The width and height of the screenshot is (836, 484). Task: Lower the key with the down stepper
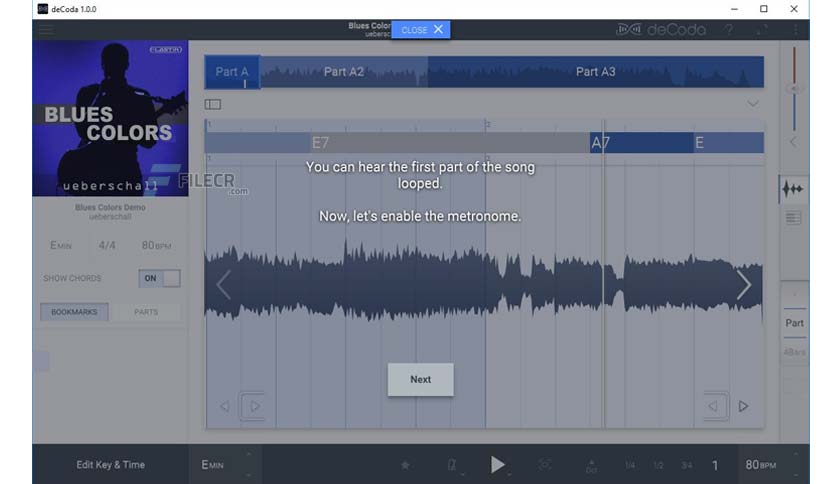click(x=248, y=475)
